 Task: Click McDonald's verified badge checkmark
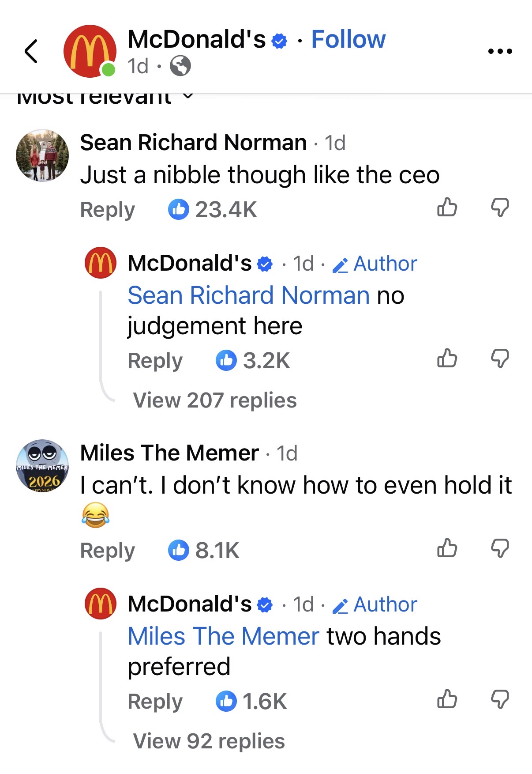(278, 40)
